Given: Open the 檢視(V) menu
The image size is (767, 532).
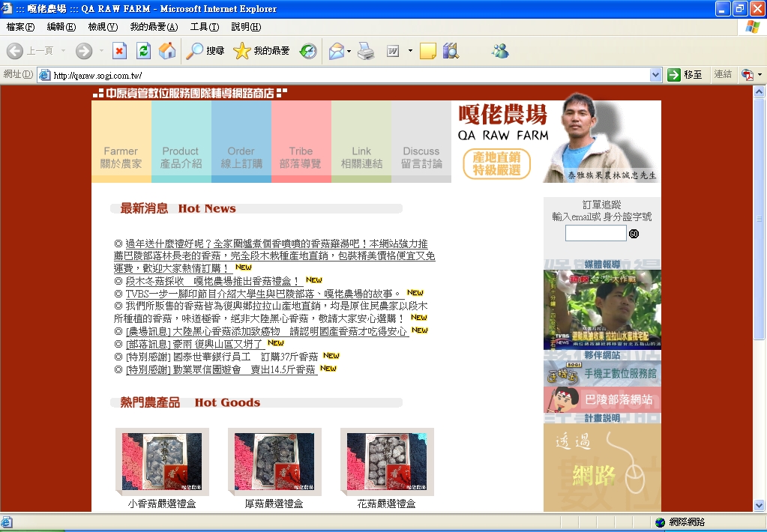Looking at the screenshot, I should point(103,27).
